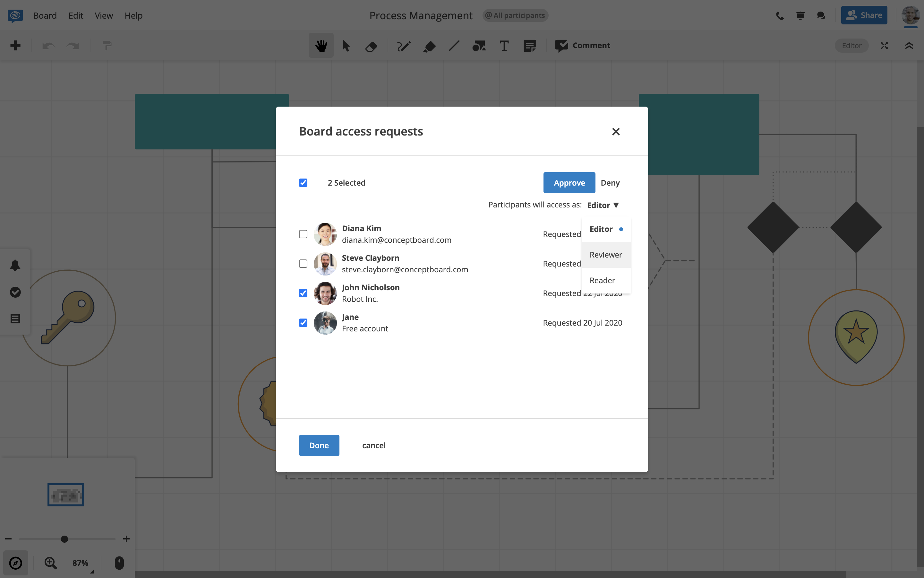Screen dimensions: 924x578
Task: Open the chat bubbles icon
Action: 821,16
